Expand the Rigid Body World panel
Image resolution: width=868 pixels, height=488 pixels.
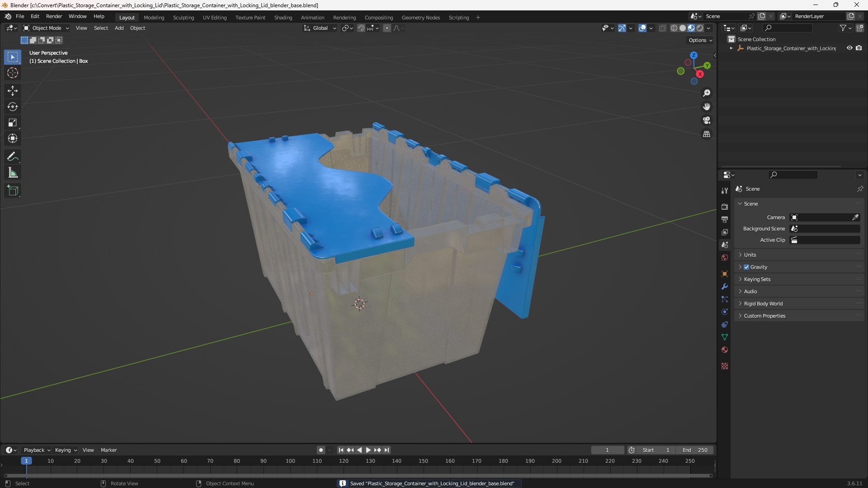[x=763, y=304]
